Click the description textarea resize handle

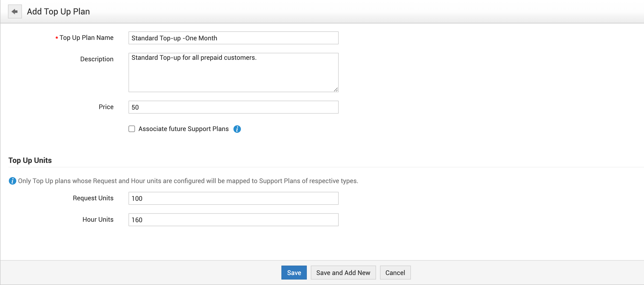coord(335,89)
